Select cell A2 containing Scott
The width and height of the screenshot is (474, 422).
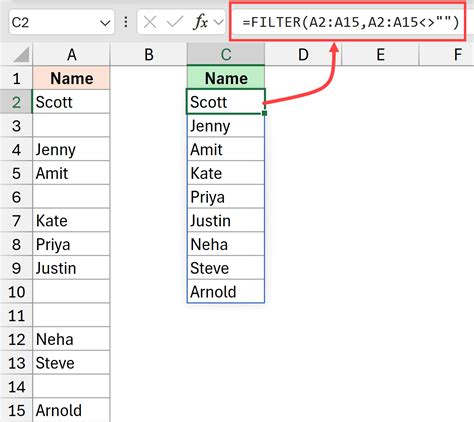point(71,102)
